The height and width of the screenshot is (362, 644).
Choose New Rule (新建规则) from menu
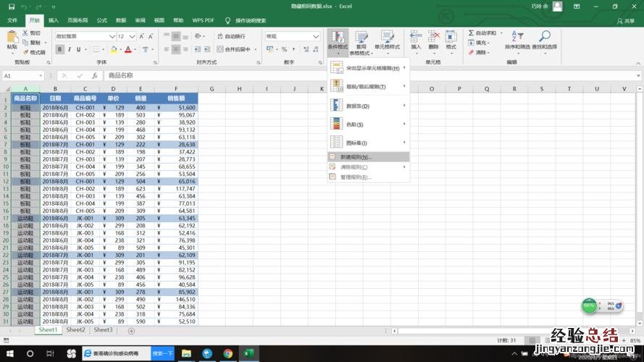tap(355, 157)
